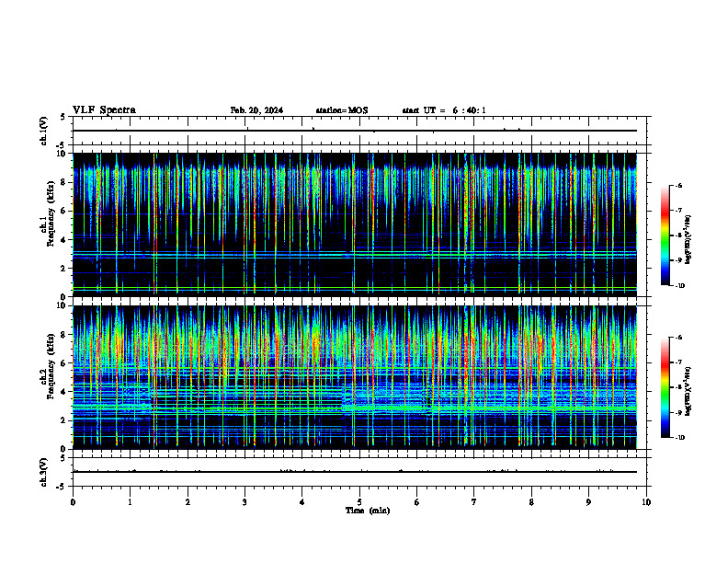The height and width of the screenshot is (563, 728).
Task: Click the time axis tick label "3"
Action: [x=245, y=502]
